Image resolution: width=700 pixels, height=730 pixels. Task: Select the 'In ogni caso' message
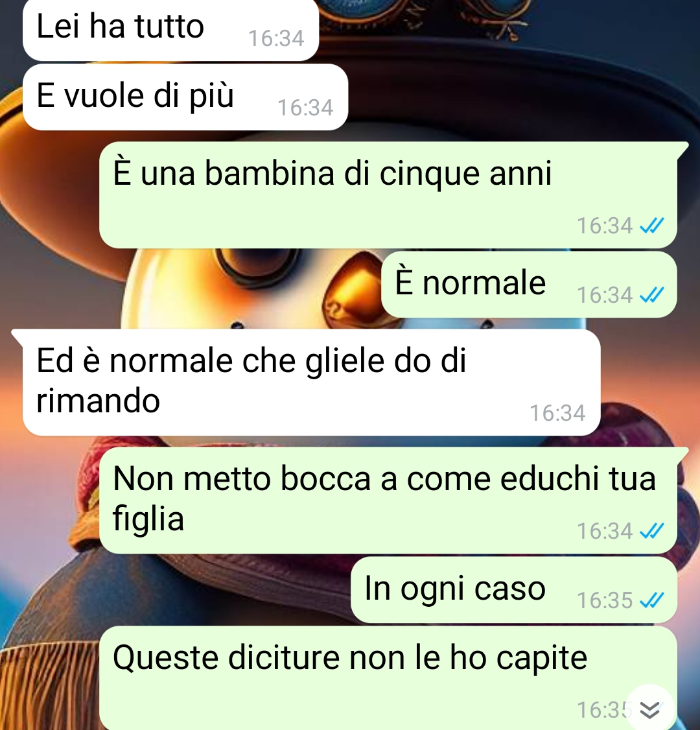click(x=514, y=590)
